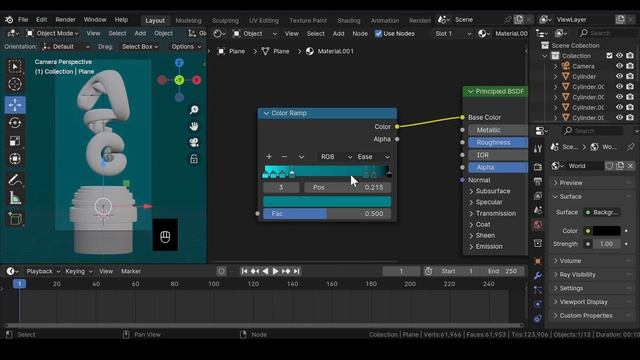Click the blue Z axis gizmo
Viewport: 640px width, 360px height.
[x=179, y=63]
